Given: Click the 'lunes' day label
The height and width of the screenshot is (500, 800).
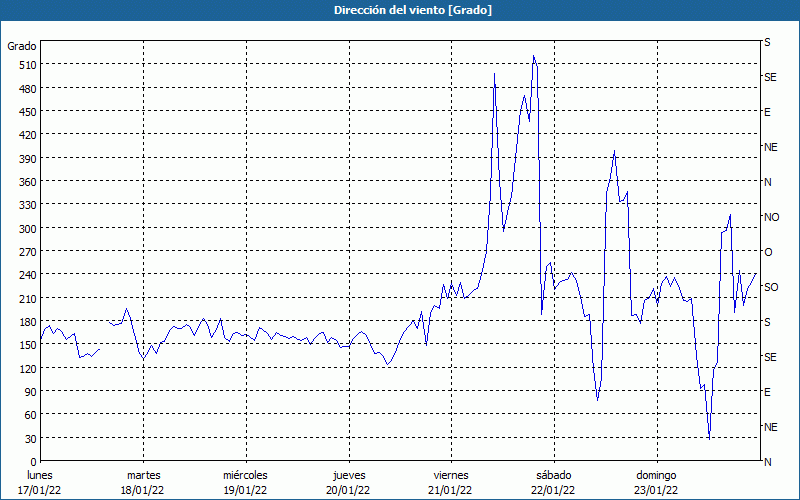Looking at the screenshot, I should pyautogui.click(x=40, y=475).
